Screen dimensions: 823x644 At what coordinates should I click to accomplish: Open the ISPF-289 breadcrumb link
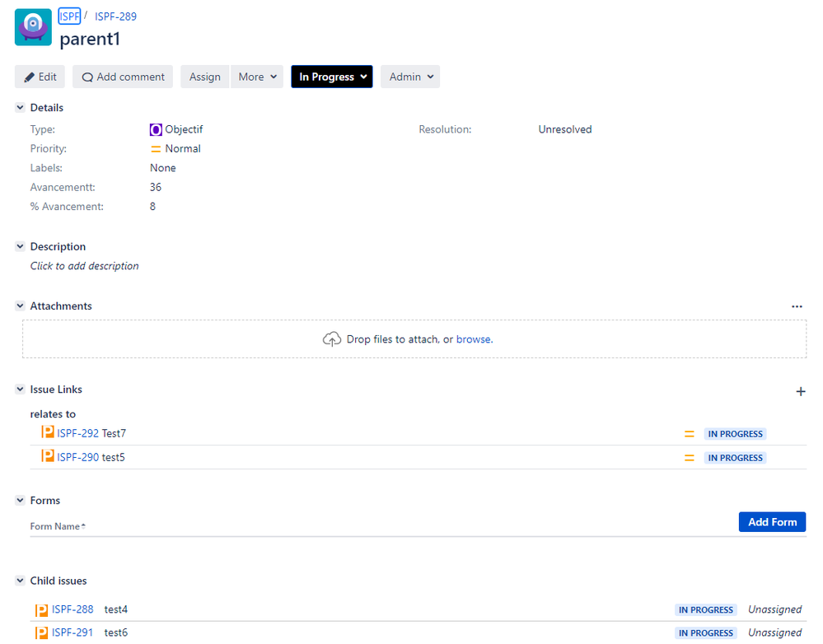(x=115, y=16)
